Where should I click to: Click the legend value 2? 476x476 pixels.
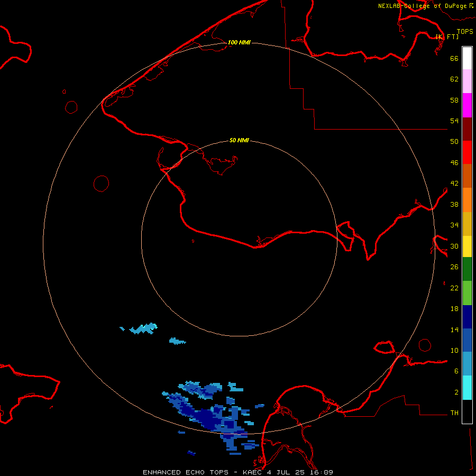click(456, 392)
